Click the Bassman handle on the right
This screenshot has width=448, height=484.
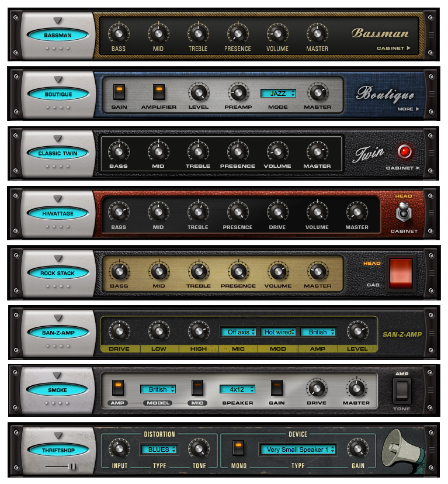pyautogui.click(x=431, y=35)
